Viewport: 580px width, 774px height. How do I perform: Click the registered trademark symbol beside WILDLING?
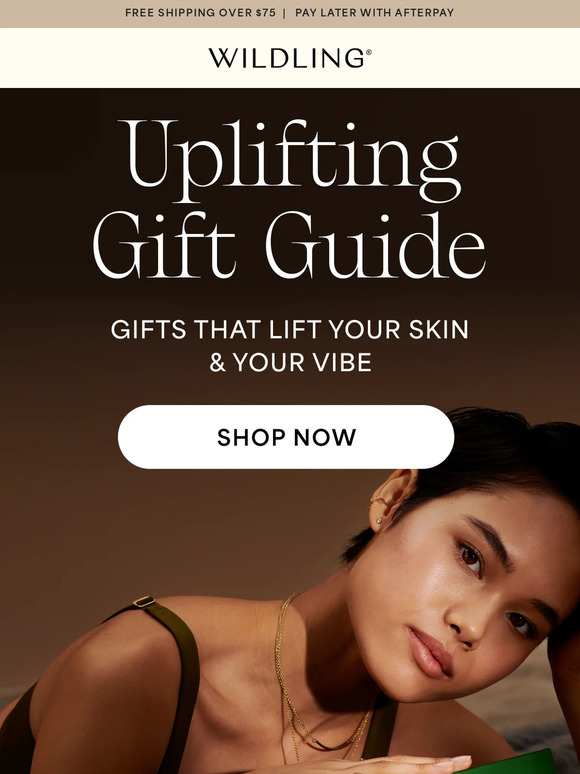click(x=368, y=51)
